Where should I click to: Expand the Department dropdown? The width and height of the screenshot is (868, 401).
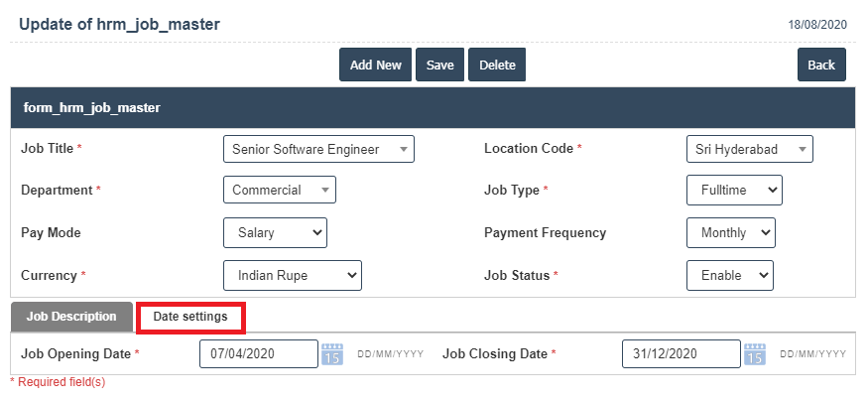click(x=280, y=190)
